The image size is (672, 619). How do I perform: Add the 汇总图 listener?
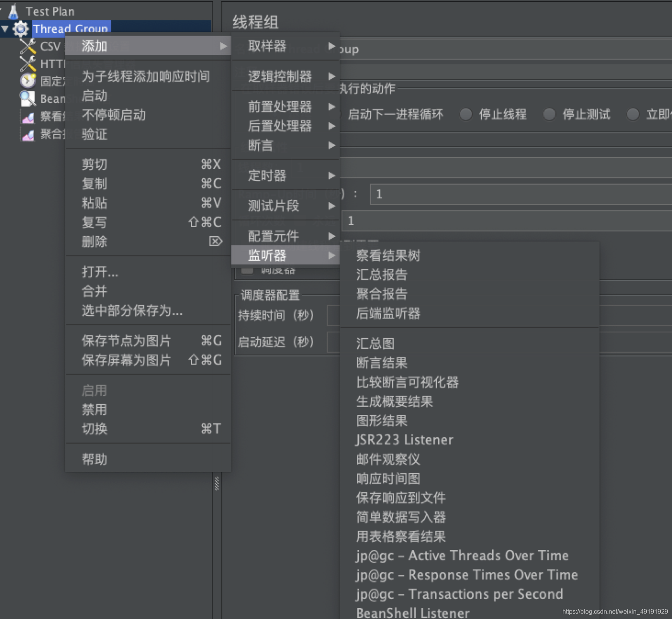(470, 344)
